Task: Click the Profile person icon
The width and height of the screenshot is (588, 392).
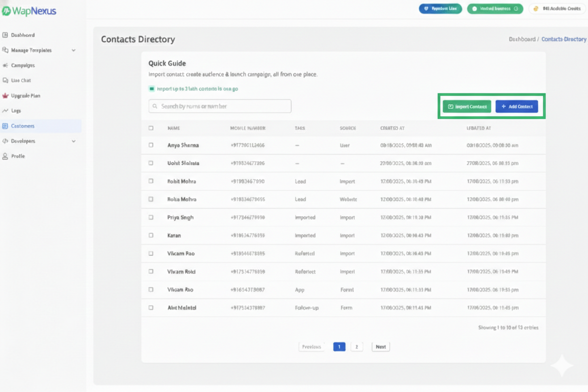Action: click(5, 156)
